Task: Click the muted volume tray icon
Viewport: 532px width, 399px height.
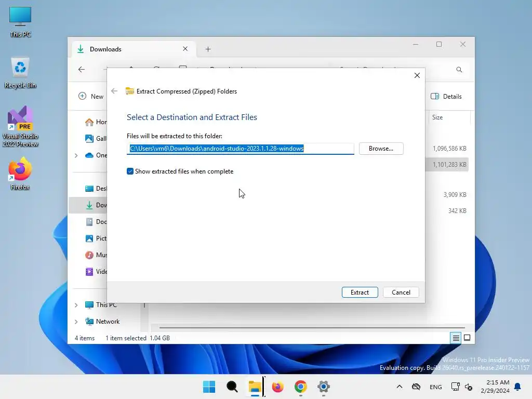Action: pyautogui.click(x=469, y=387)
